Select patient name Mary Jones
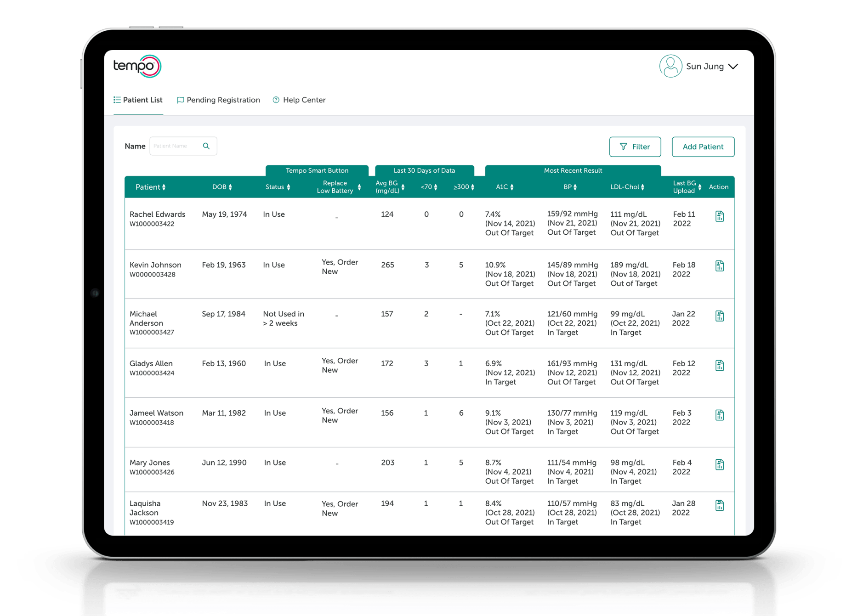The image size is (863, 616). 150,463
